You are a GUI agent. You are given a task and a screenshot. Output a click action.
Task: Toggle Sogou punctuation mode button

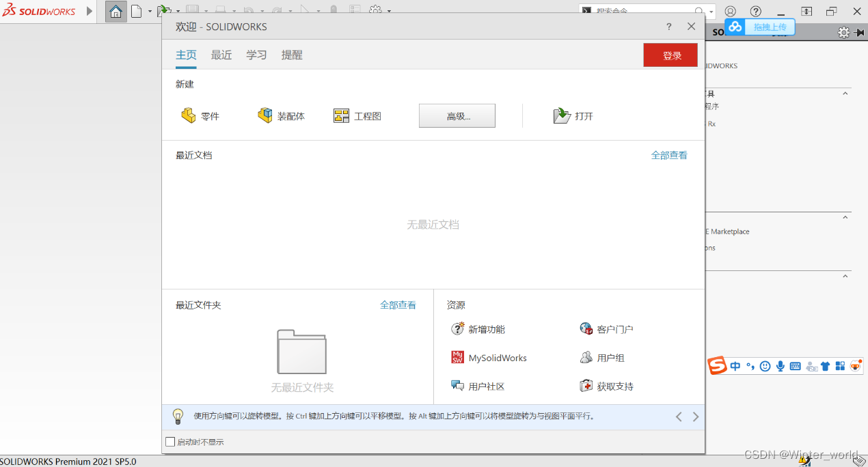click(x=750, y=367)
